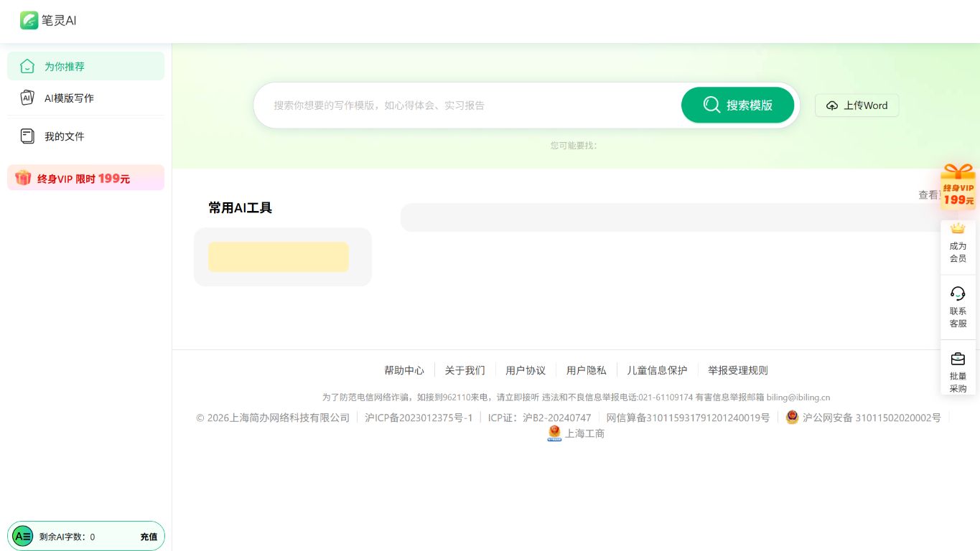This screenshot has width=980, height=551.
Task: Open the 用户隐私 footer link
Action: (x=586, y=370)
